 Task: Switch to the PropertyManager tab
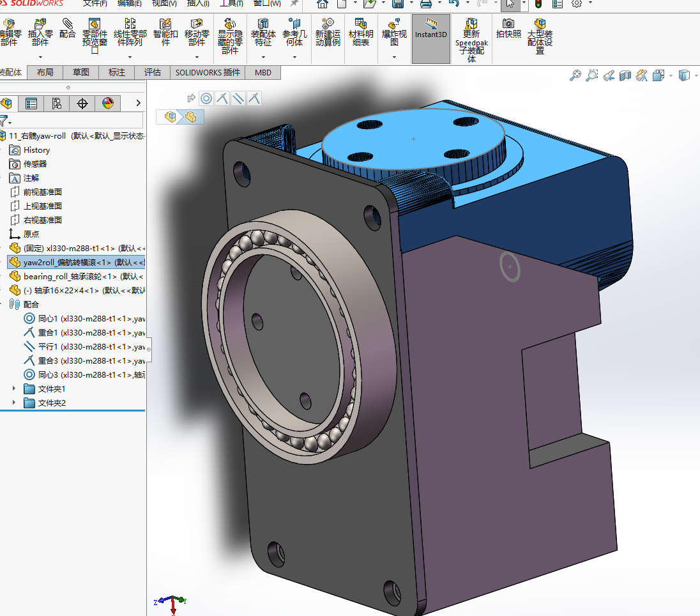click(x=31, y=104)
